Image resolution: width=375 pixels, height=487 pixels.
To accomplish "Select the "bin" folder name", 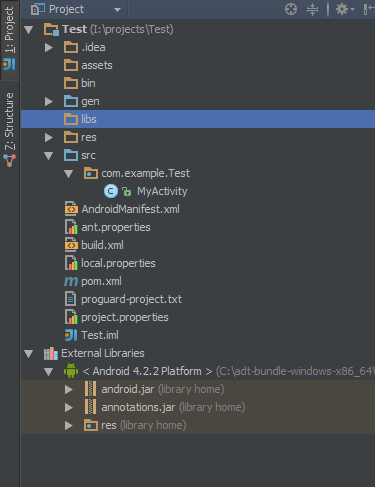I will point(88,83).
